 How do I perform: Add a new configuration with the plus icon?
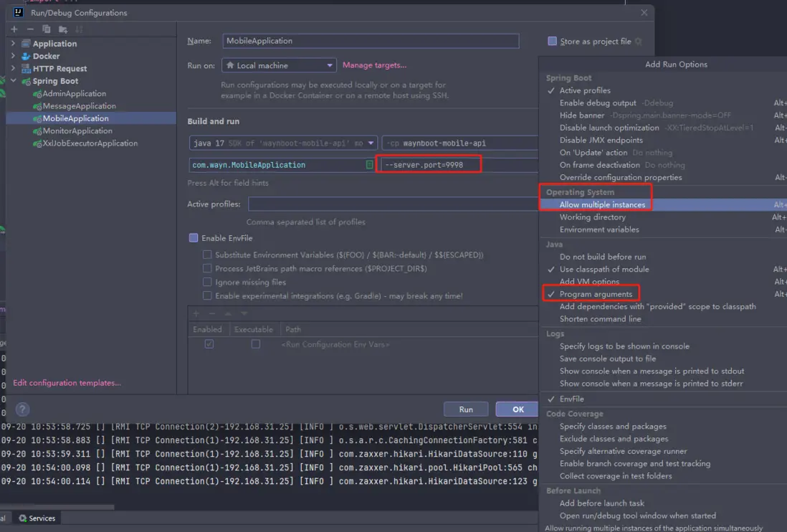pyautogui.click(x=14, y=29)
